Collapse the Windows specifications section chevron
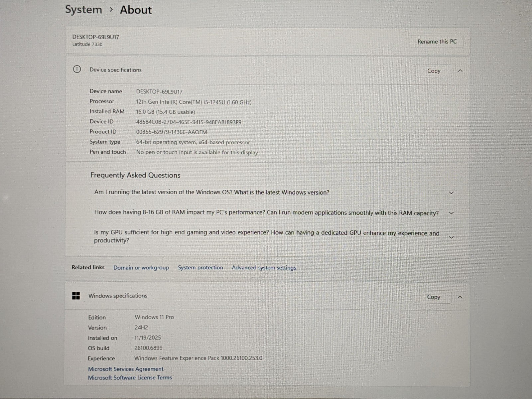The height and width of the screenshot is (399, 532). click(460, 297)
